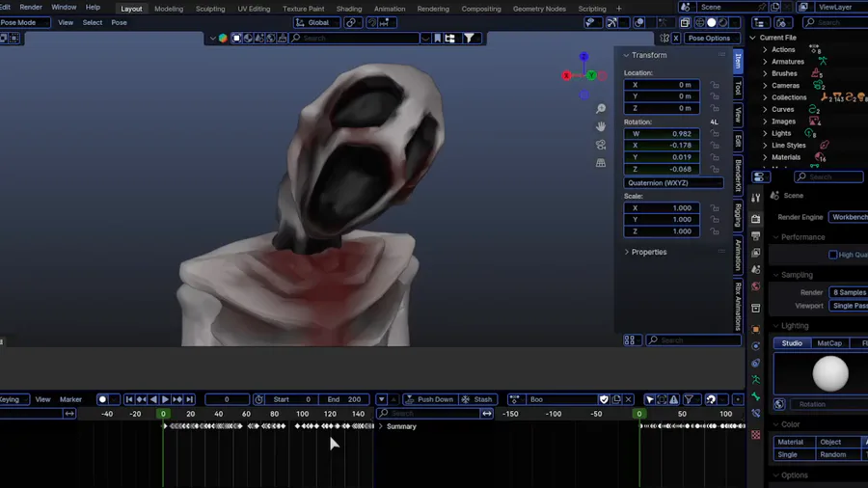
Task: Click Stash button
Action: [x=477, y=399]
